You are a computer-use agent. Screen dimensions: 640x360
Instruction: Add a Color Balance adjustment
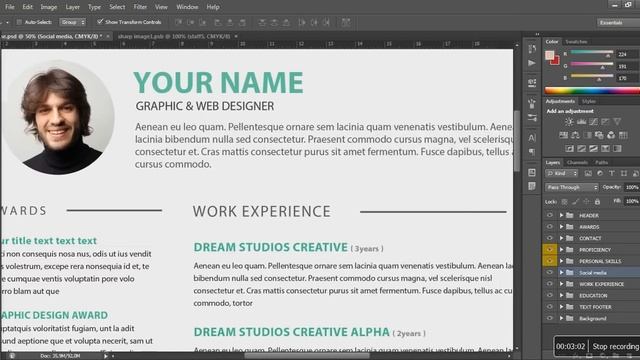click(x=576, y=135)
